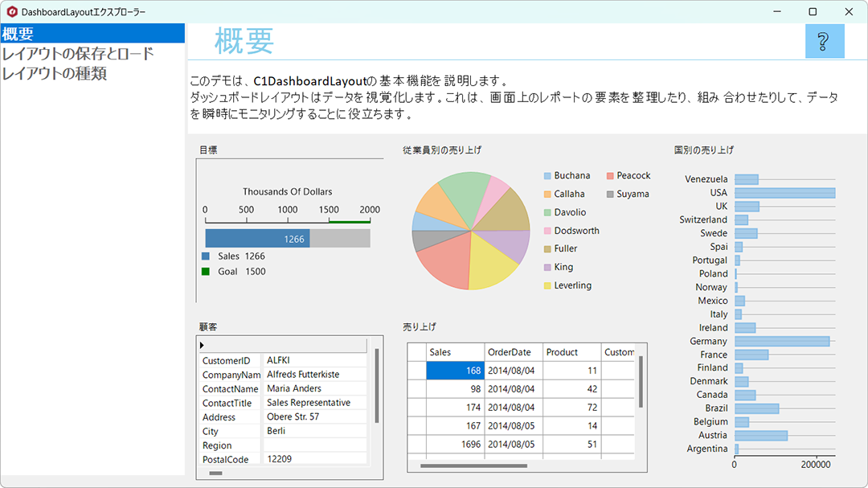Click the Davolio legend color swatch

point(547,213)
